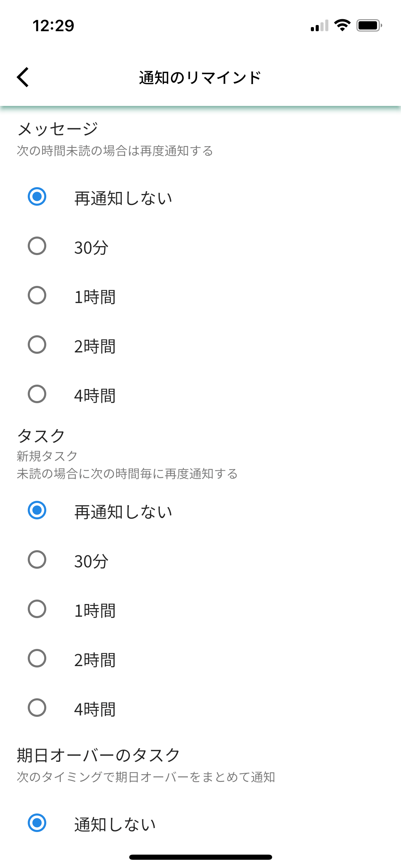The width and height of the screenshot is (401, 868).
Task: Select task reminder "再通知しない" radio button
Action: pyautogui.click(x=37, y=510)
